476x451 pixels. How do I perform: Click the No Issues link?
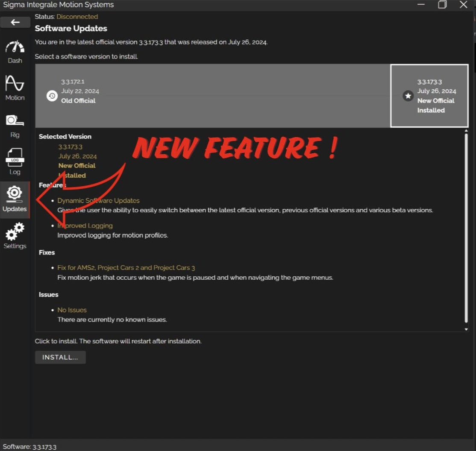click(x=72, y=310)
